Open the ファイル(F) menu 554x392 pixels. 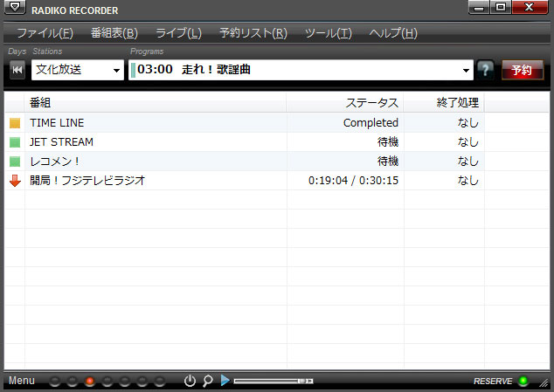tap(45, 33)
